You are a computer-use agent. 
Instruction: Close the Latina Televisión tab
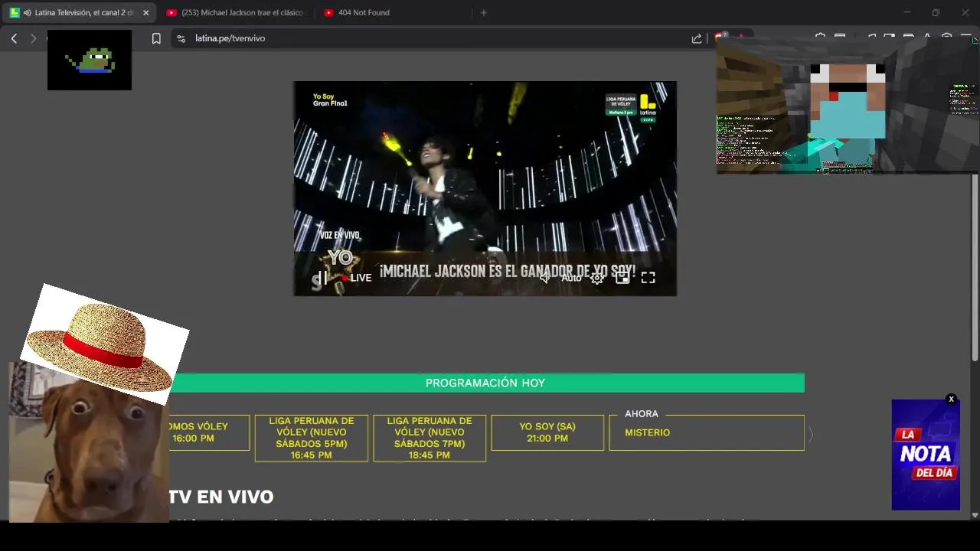[145, 12]
